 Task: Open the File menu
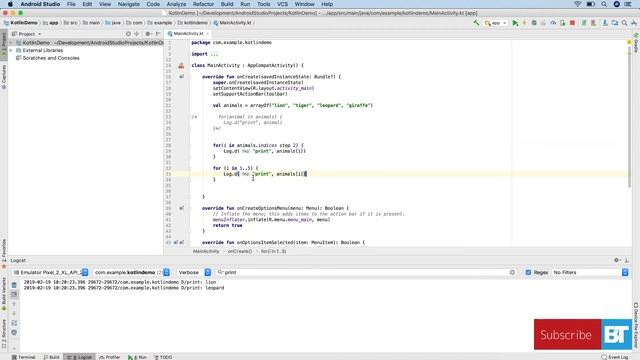71,4
